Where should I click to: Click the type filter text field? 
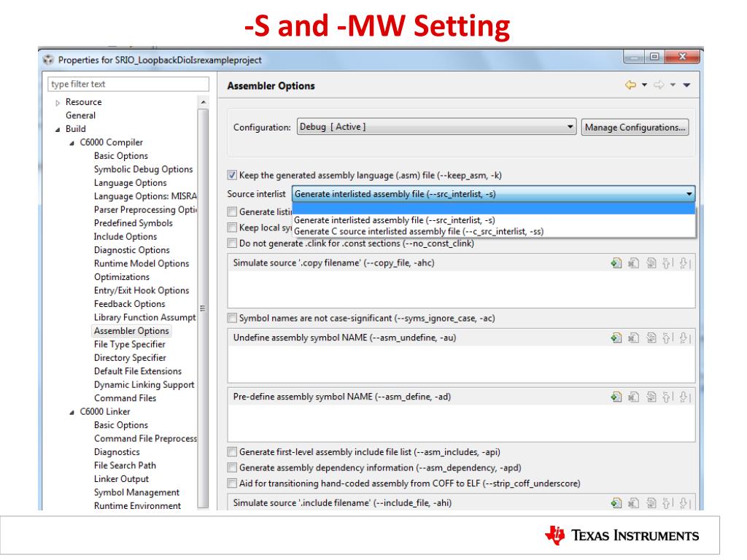128,84
